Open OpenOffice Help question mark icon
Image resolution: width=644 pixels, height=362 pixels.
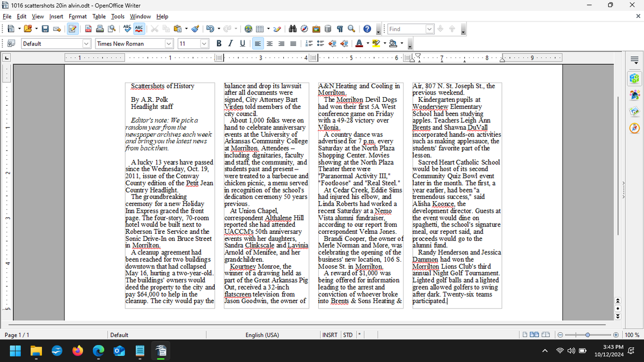coord(367,29)
